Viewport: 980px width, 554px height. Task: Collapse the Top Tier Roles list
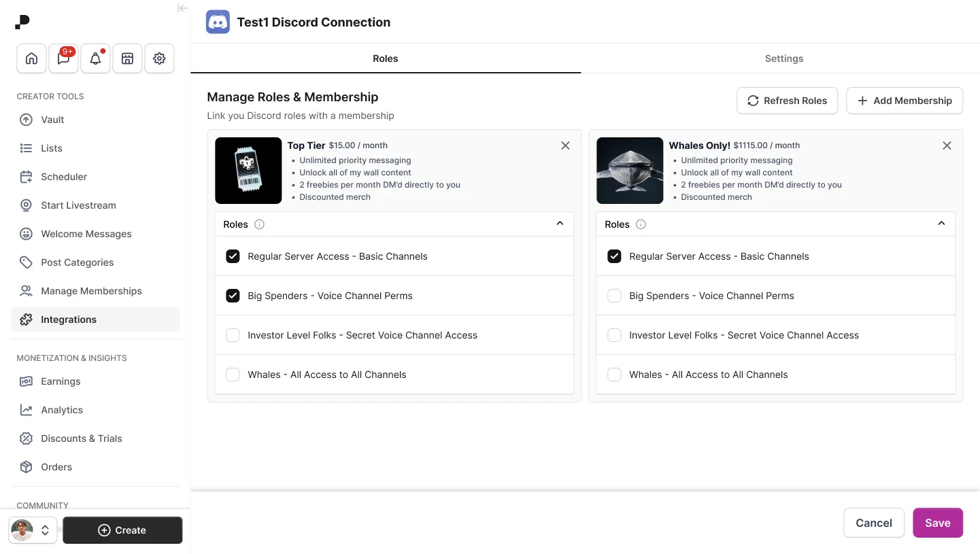[560, 223]
